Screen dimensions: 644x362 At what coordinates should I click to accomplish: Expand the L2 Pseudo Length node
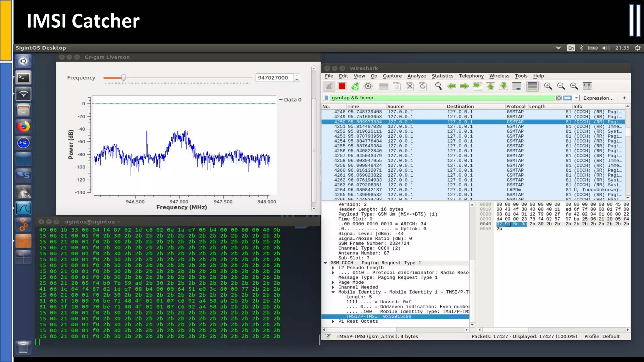[x=333, y=268]
